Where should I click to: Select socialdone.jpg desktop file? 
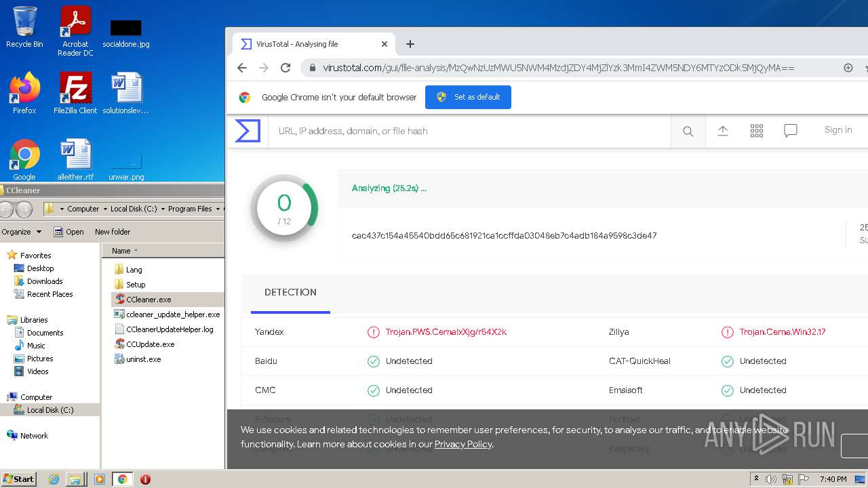click(x=126, y=33)
